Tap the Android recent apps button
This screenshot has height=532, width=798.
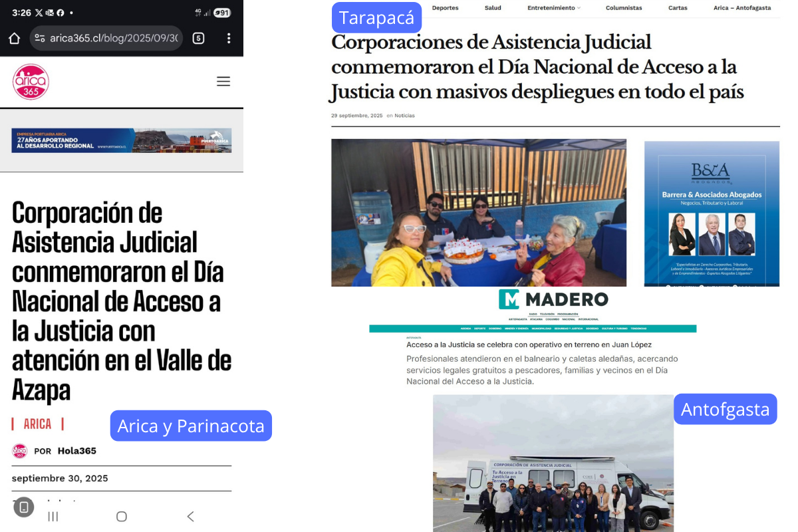point(53,516)
